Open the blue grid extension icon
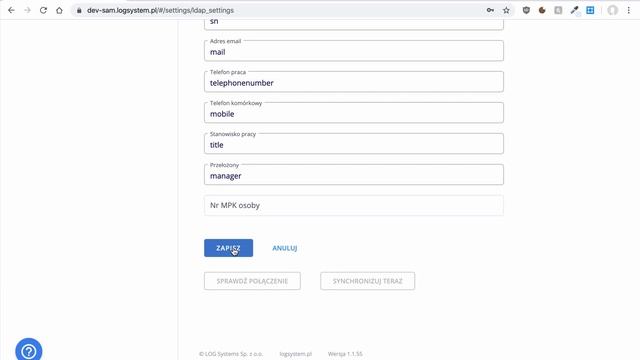 (x=590, y=10)
